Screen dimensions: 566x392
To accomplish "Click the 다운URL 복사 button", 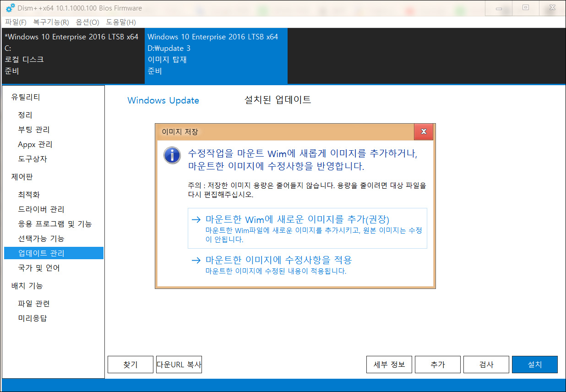I will click(179, 365).
